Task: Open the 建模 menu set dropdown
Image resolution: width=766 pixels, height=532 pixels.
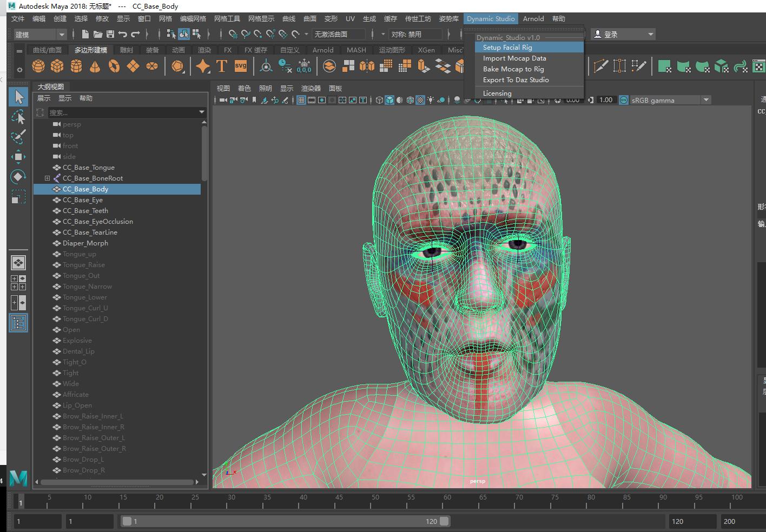Action: click(40, 34)
